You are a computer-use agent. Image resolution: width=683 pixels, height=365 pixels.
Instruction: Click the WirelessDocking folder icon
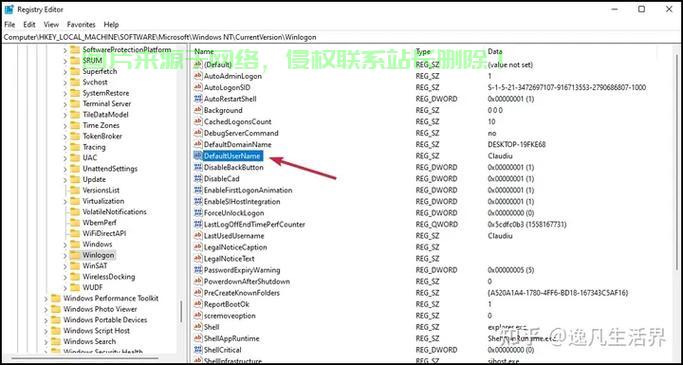[75, 277]
